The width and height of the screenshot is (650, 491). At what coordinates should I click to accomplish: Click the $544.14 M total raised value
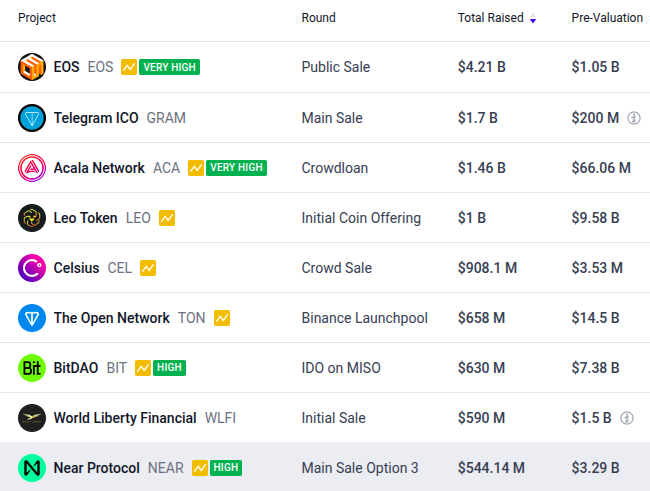[x=491, y=468]
